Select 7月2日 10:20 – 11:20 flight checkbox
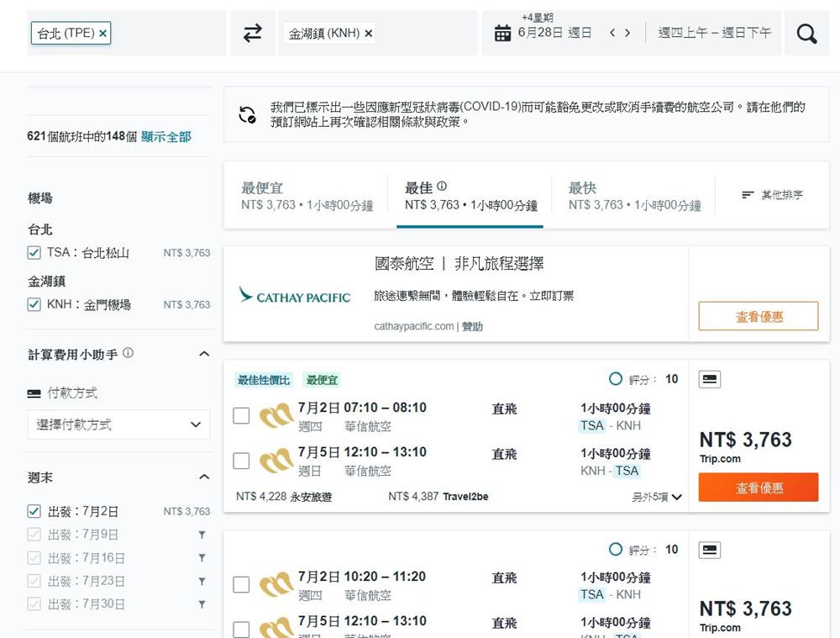This screenshot has width=840, height=638. pos(241,584)
